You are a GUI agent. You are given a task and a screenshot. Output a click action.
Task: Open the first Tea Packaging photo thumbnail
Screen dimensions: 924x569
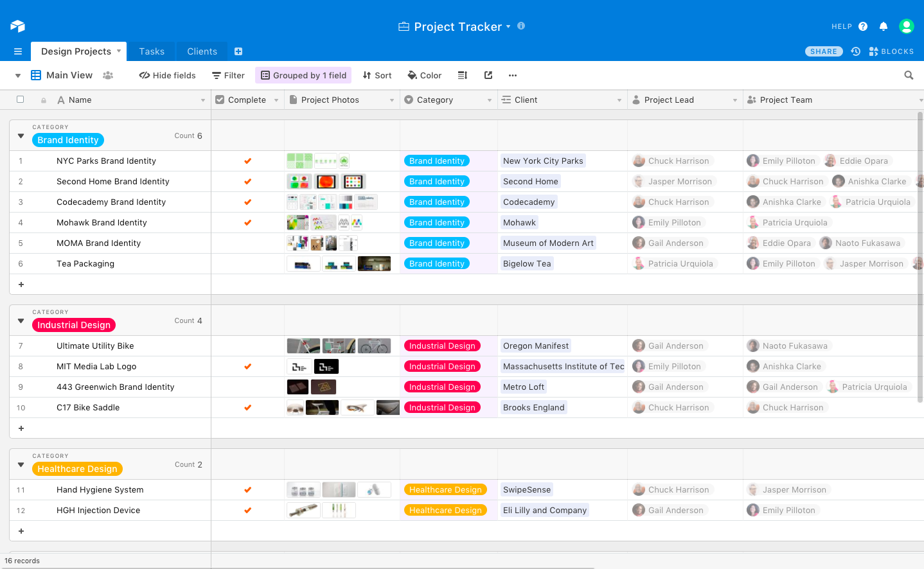click(303, 264)
